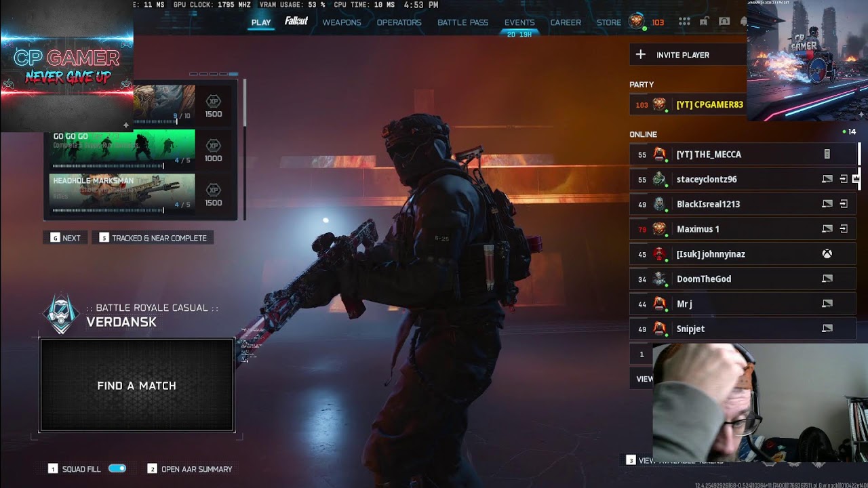Viewport: 868px width, 488px height.
Task: Click XP icon on Headhole Marksman challenge
Action: click(214, 190)
